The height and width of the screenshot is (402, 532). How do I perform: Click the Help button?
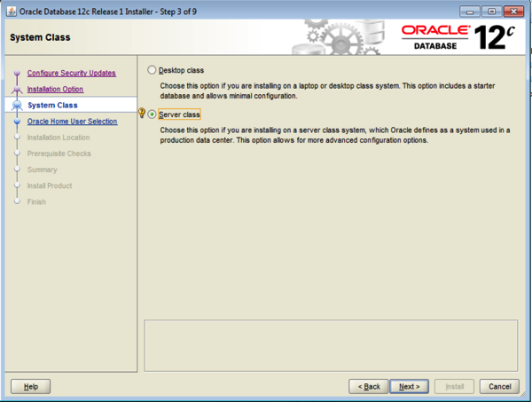click(x=30, y=387)
